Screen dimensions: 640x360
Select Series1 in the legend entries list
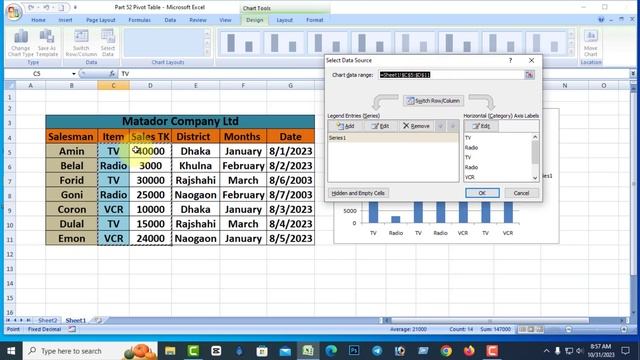point(393,138)
